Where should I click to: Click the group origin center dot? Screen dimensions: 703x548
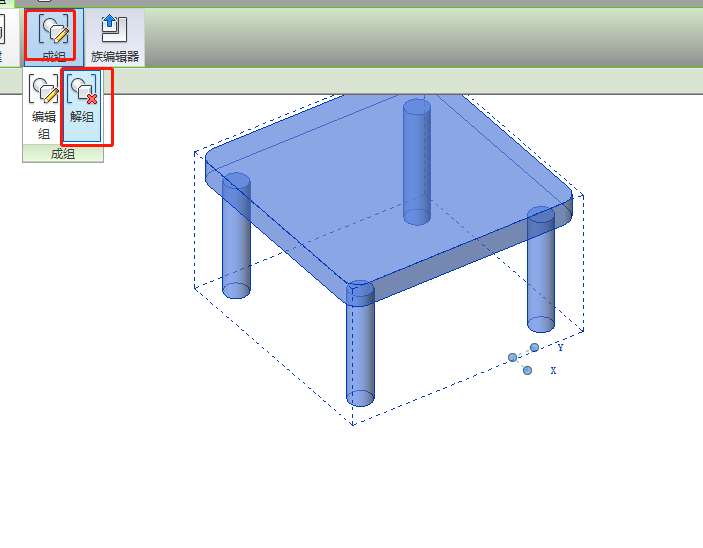pyautogui.click(x=512, y=357)
